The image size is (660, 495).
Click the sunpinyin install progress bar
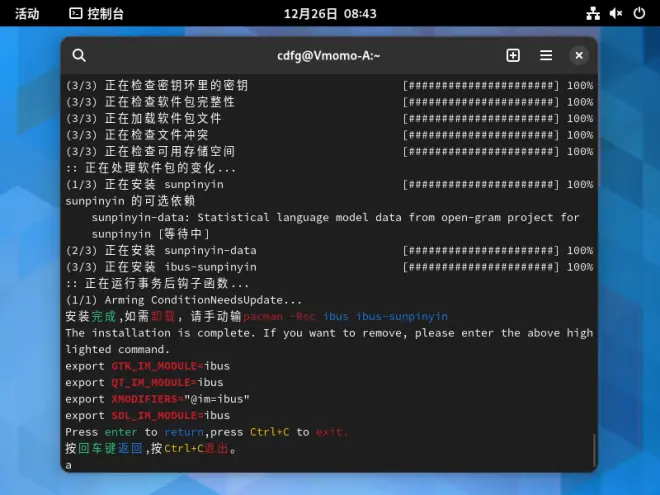(x=481, y=184)
